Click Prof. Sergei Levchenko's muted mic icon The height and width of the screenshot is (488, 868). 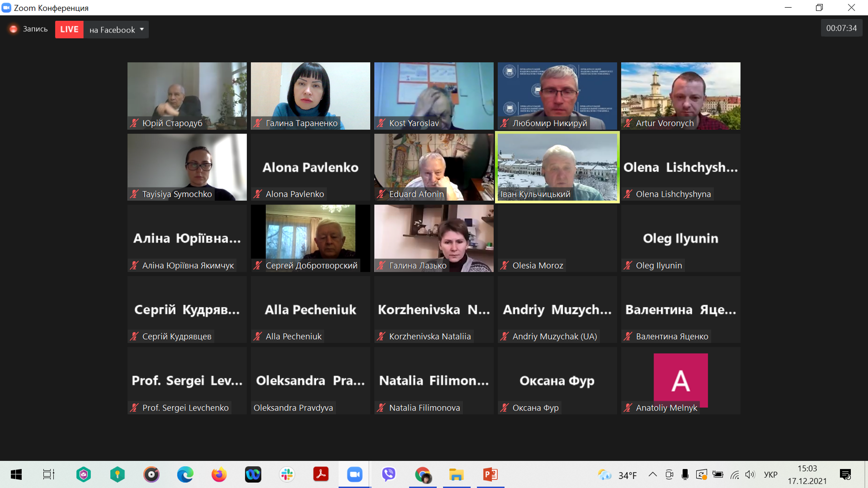point(135,408)
